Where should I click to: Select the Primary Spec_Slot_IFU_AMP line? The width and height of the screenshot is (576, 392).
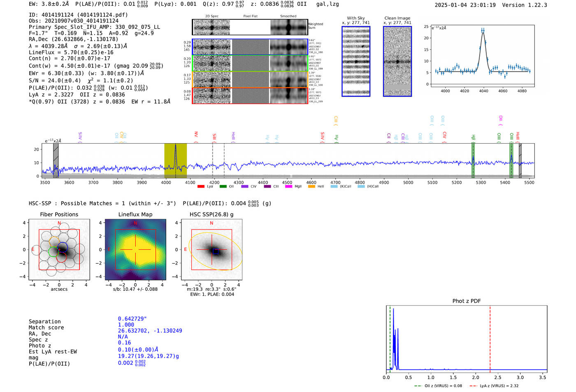coord(94,27)
